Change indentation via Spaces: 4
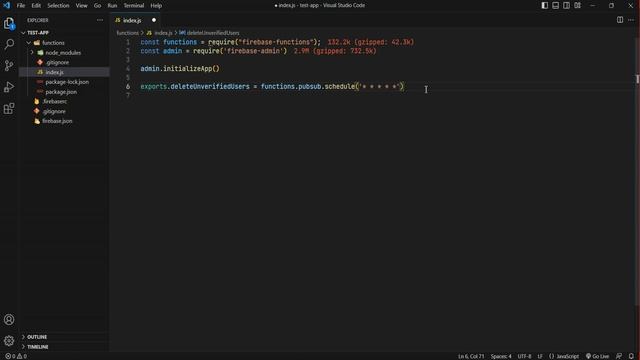The image size is (640, 360). pos(501,356)
